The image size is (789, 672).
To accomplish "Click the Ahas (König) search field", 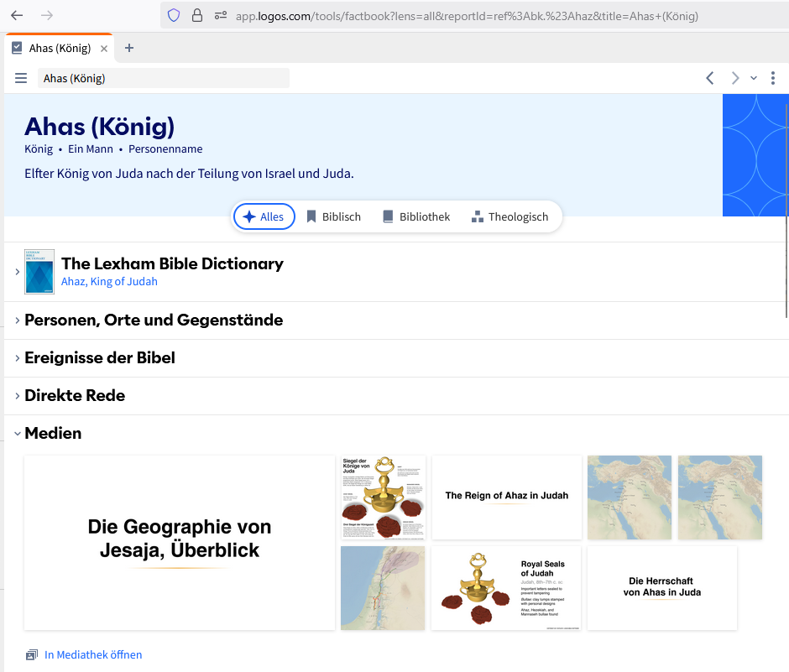I will [x=163, y=79].
